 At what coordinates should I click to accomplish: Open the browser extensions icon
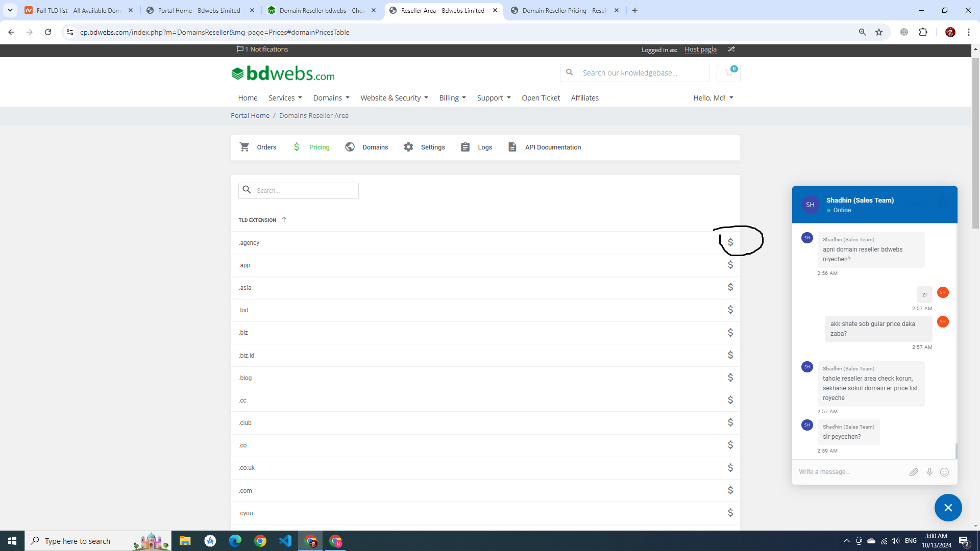pos(923,32)
